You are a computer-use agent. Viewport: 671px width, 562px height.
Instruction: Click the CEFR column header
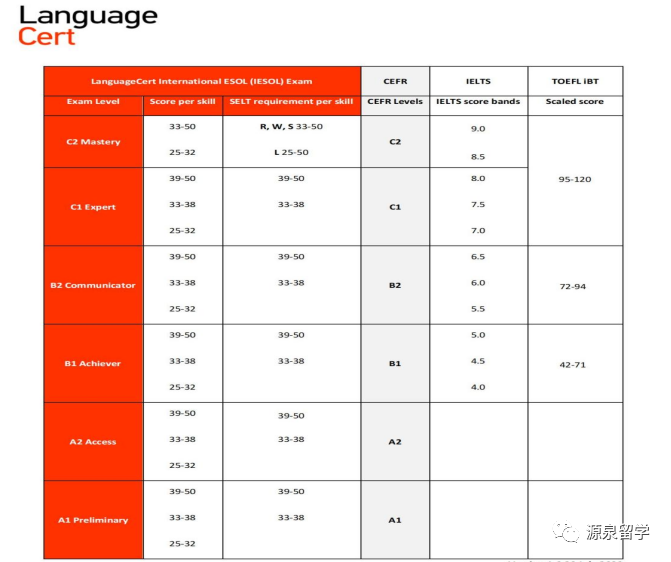pyautogui.click(x=395, y=81)
